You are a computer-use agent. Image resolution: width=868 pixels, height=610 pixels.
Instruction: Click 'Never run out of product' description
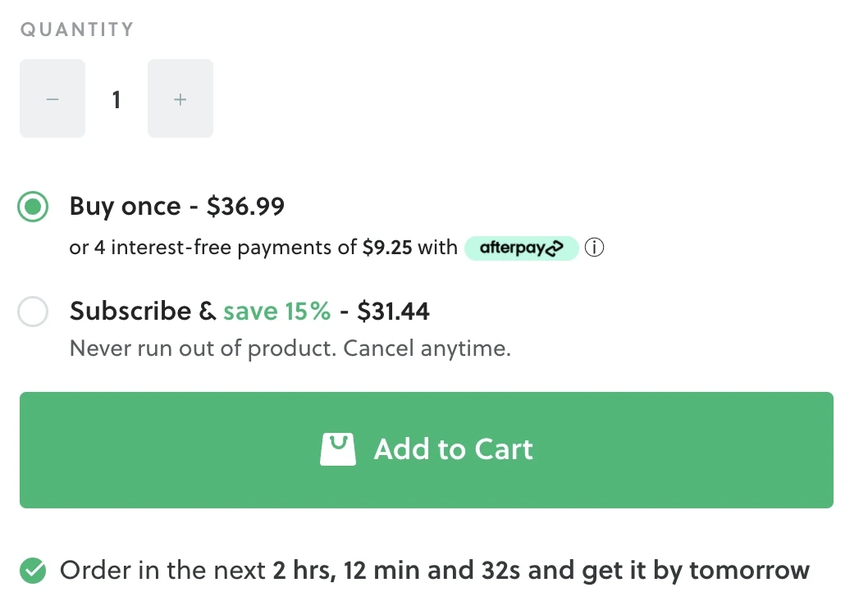(202, 348)
